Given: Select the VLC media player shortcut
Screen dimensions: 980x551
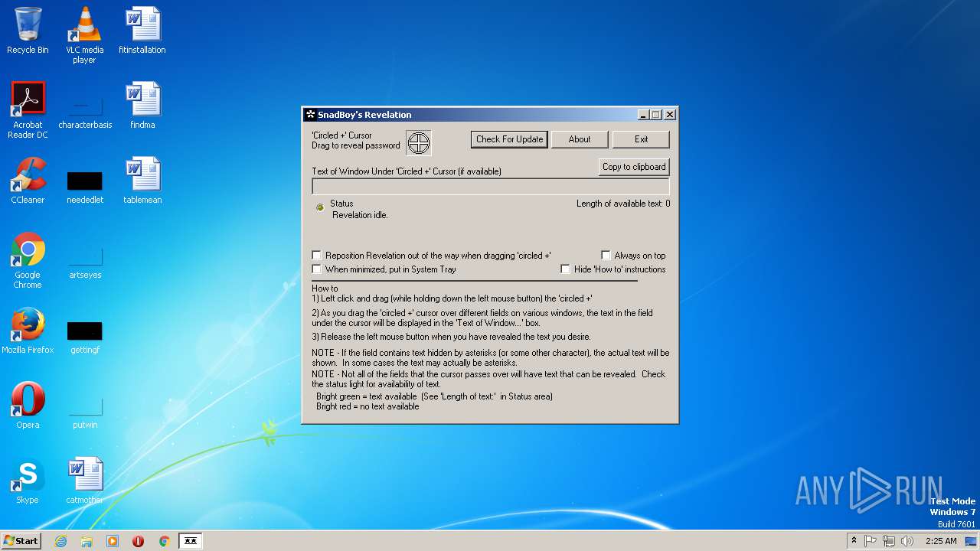Looking at the screenshot, I should pyautogui.click(x=85, y=35).
